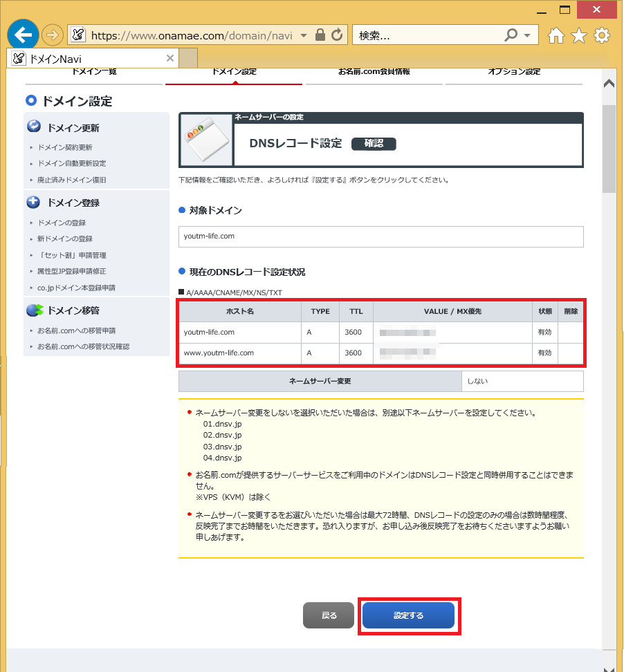
Task: Open 「セット割」申請管理 sidebar link
Action: (72, 255)
